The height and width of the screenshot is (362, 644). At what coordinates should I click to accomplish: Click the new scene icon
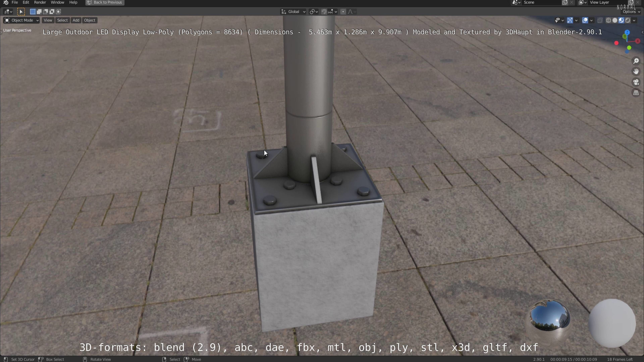[565, 3]
